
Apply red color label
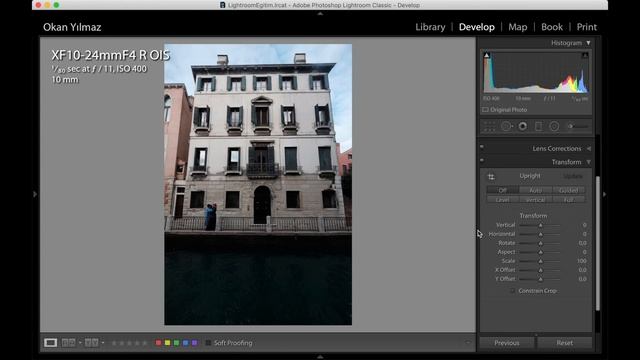(158, 343)
